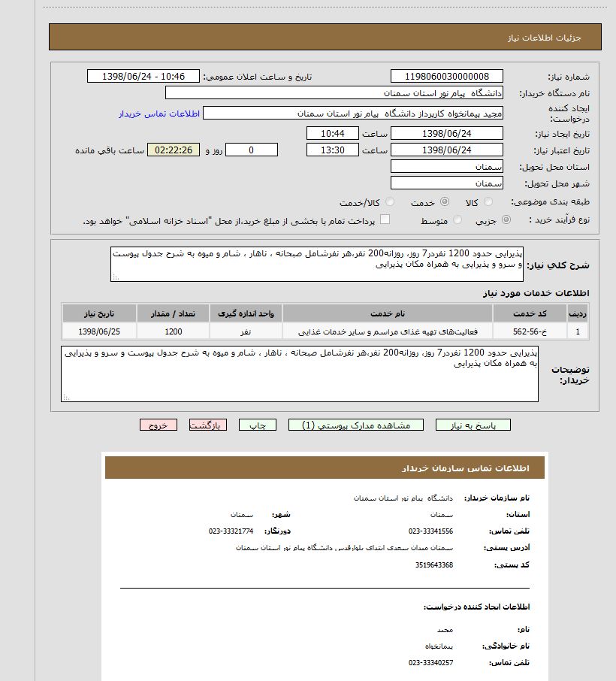Click the 'خروج' exit button
The image size is (616, 681).
158,425
